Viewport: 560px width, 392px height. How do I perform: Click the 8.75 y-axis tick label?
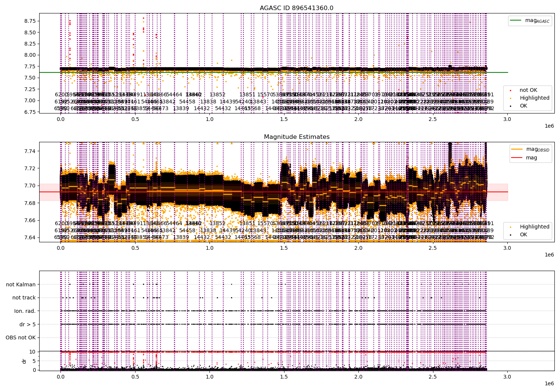(x=30, y=21)
